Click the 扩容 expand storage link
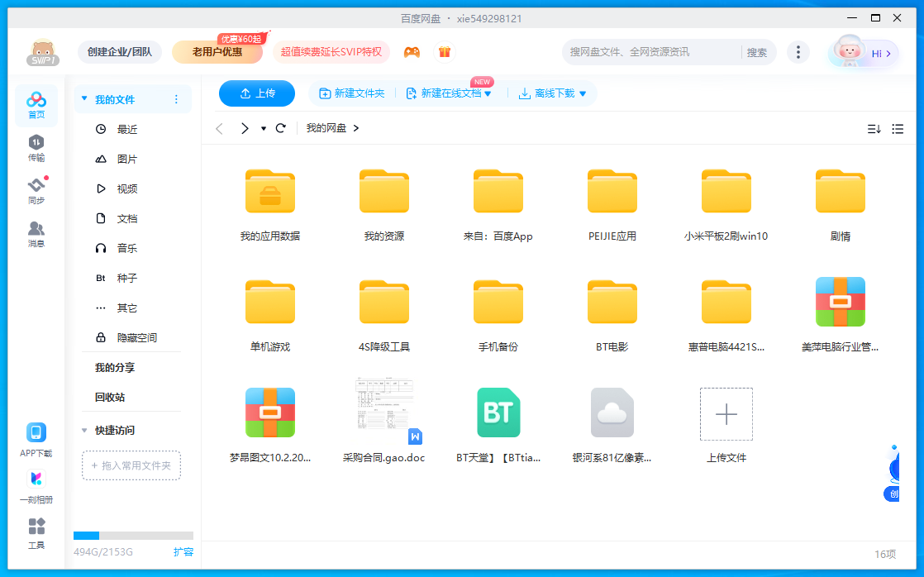Viewport: 924px width, 577px height. tap(183, 551)
